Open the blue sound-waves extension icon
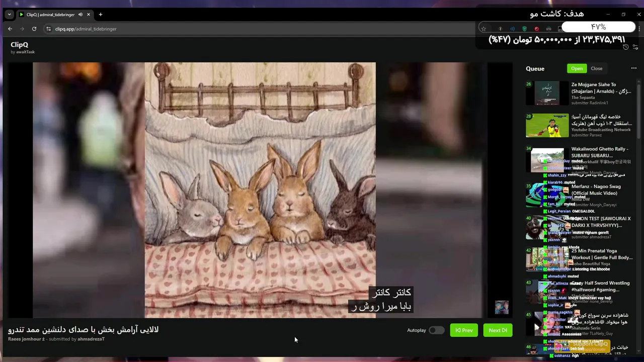The height and width of the screenshot is (362, 644). click(512, 29)
